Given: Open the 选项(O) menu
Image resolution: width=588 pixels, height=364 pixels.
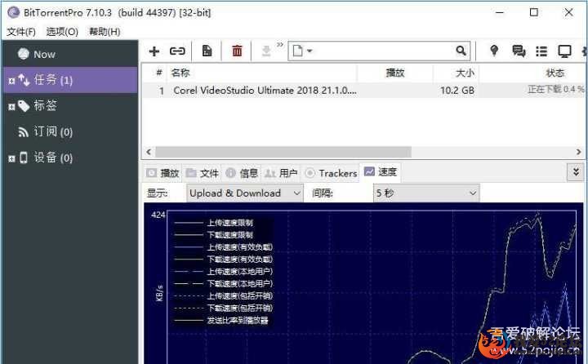Looking at the screenshot, I should 62,32.
